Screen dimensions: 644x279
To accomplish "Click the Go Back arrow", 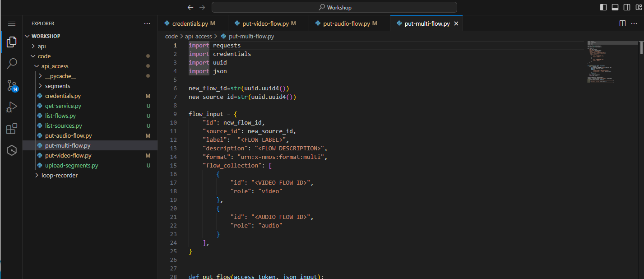I will [x=190, y=7].
